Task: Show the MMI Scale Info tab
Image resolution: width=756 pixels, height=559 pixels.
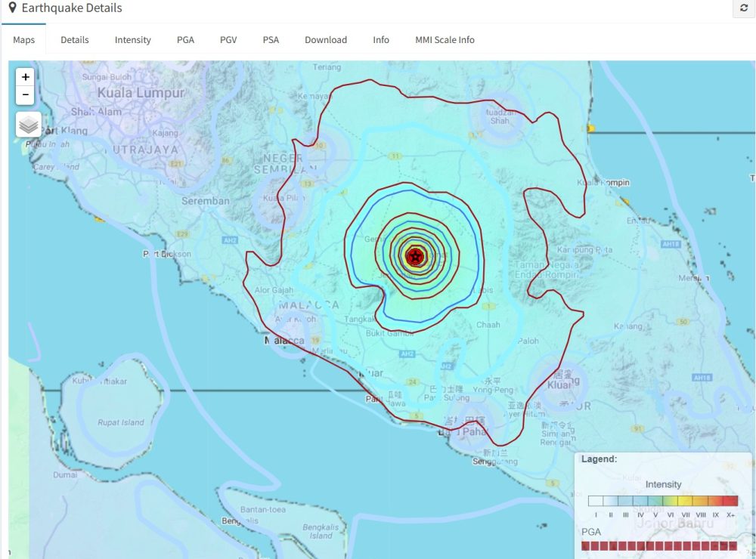Action: 445,40
